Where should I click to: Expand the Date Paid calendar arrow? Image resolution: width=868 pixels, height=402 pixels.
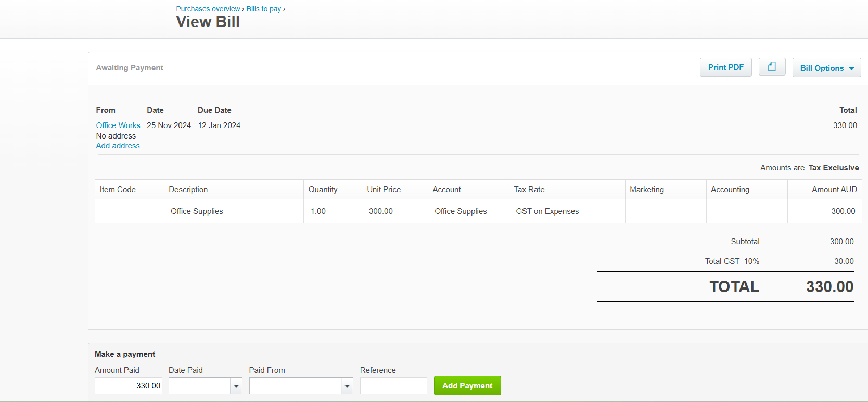pyautogui.click(x=236, y=386)
